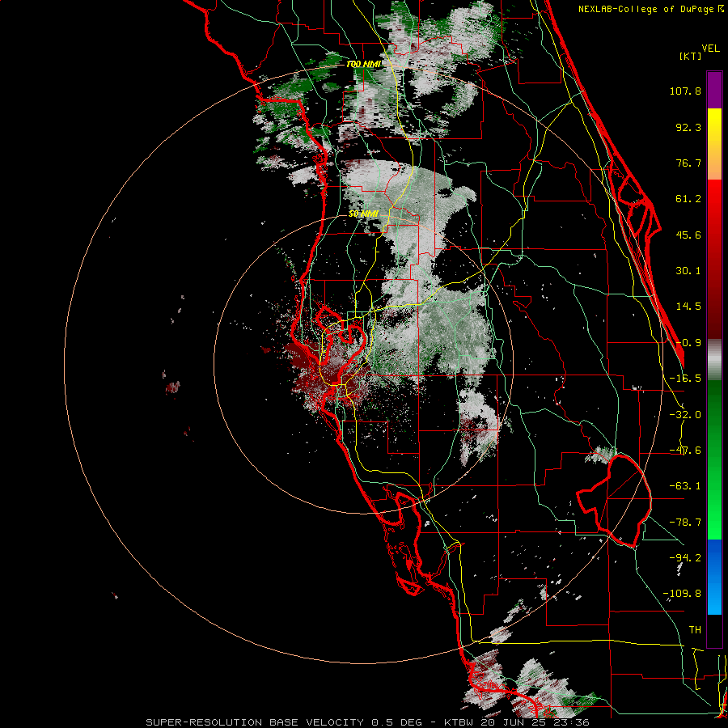This screenshot has height=728, width=728.
Task: Pick the blue segment of the color bar
Action: [714, 577]
